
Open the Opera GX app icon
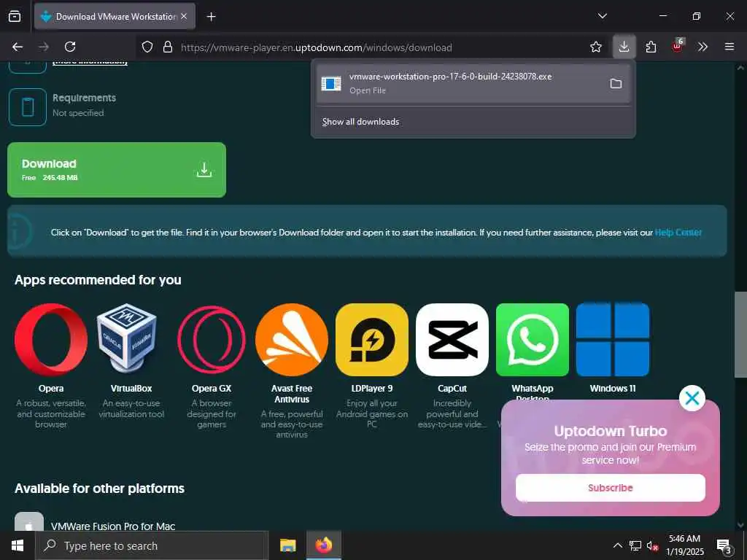pyautogui.click(x=212, y=340)
